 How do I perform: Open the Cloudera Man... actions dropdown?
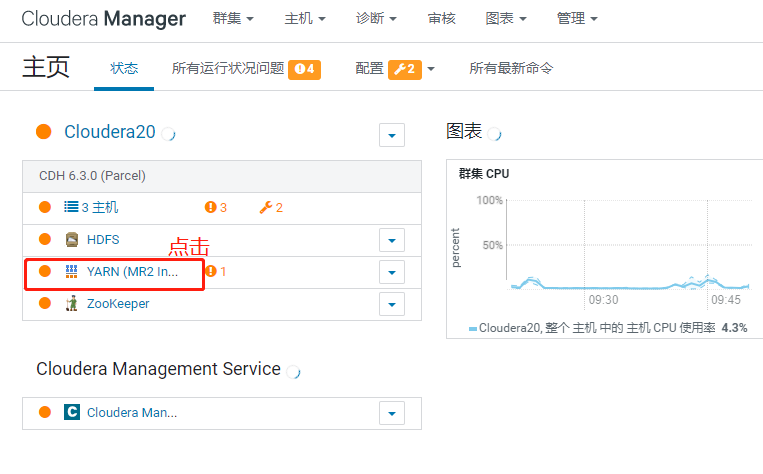pos(392,413)
